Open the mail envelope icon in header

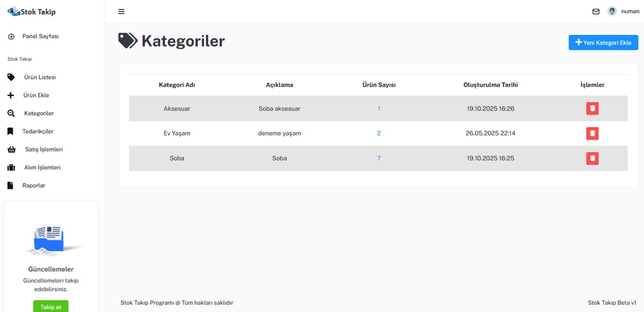pos(596,11)
